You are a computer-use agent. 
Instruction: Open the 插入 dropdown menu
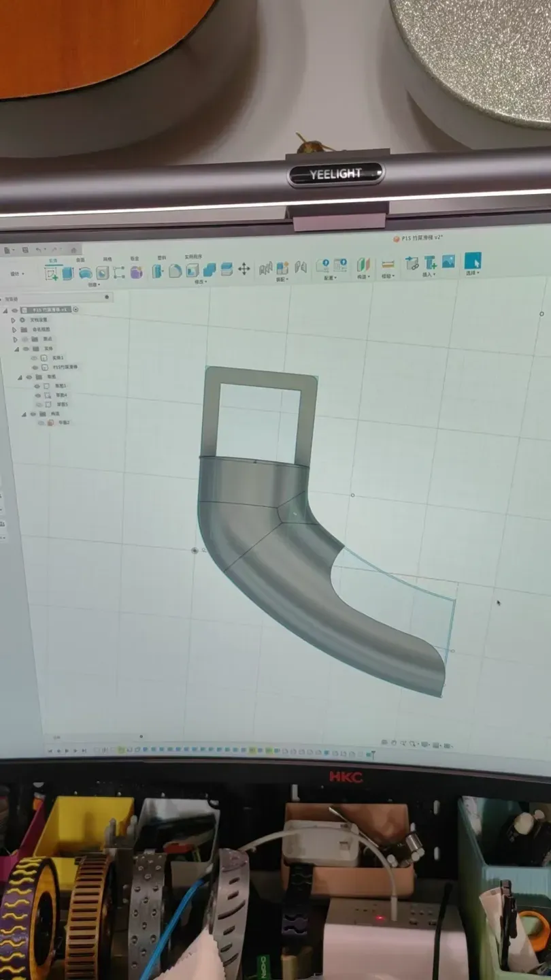pyautogui.click(x=429, y=274)
